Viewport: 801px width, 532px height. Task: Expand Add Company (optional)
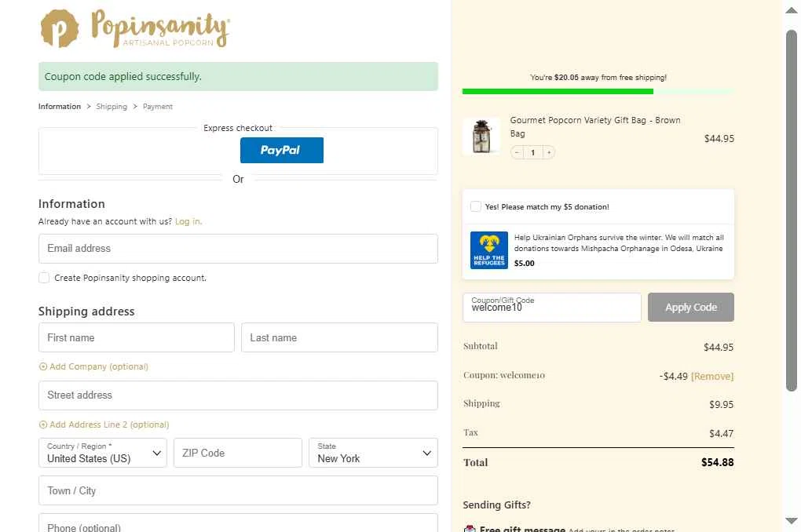[x=93, y=366]
